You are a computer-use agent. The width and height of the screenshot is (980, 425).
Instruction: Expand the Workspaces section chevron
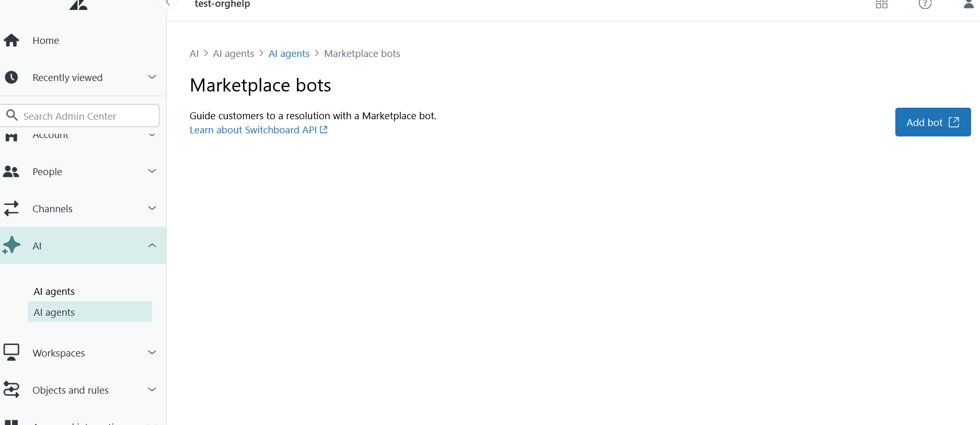click(152, 352)
